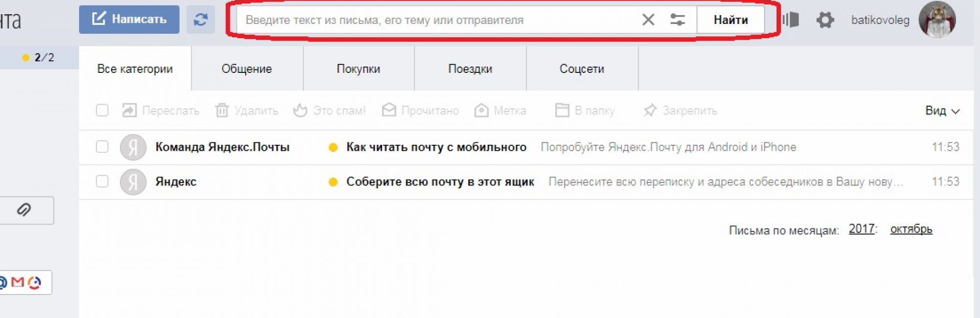Open the 2017 year link
The height and width of the screenshot is (318, 980).
click(x=862, y=229)
